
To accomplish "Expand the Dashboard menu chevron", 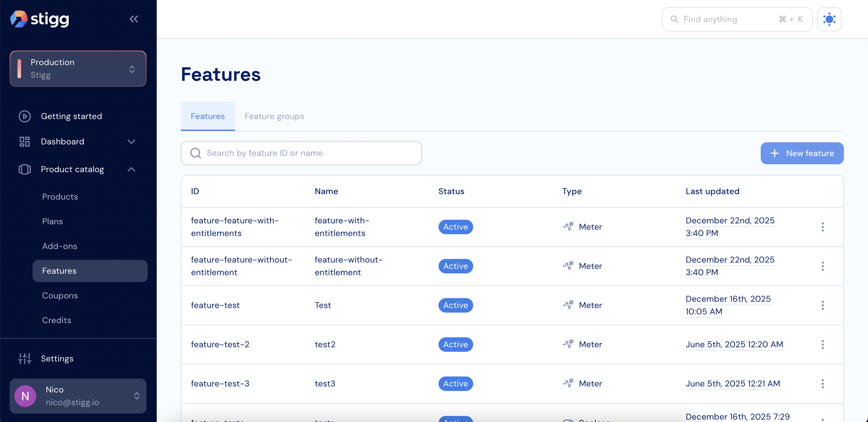I will (x=131, y=142).
